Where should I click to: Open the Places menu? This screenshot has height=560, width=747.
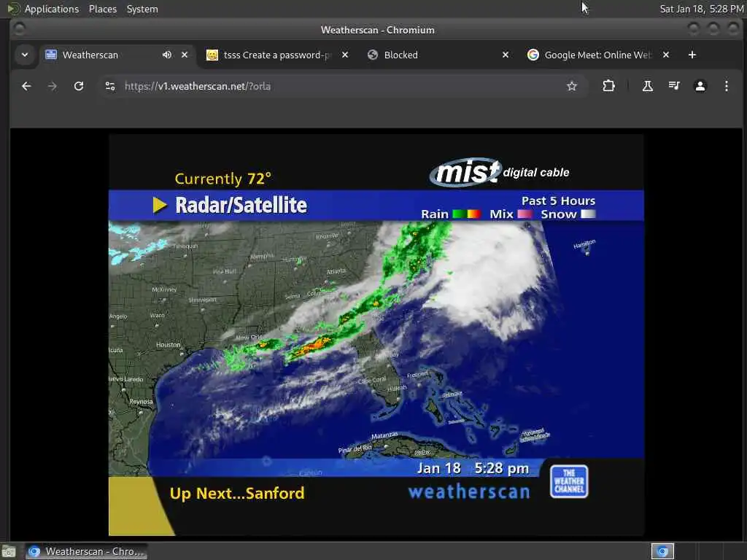tap(102, 9)
